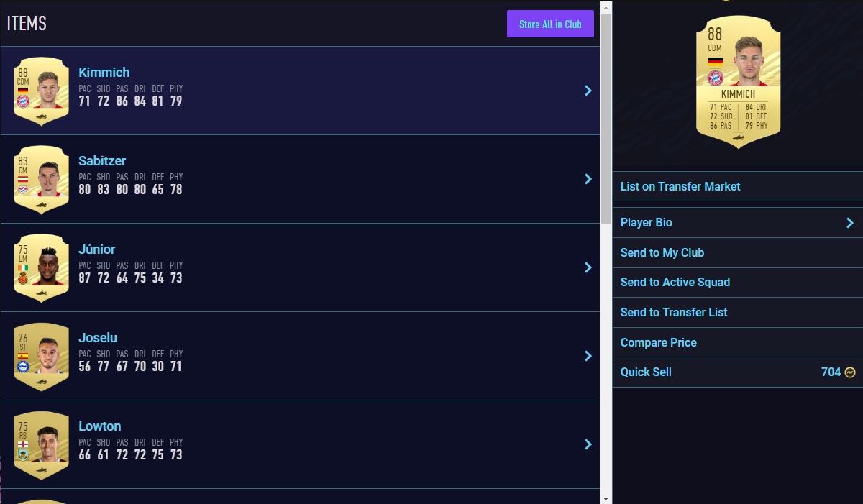Choose Send to Transfer List
Image resolution: width=863 pixels, height=504 pixels.
738,313
